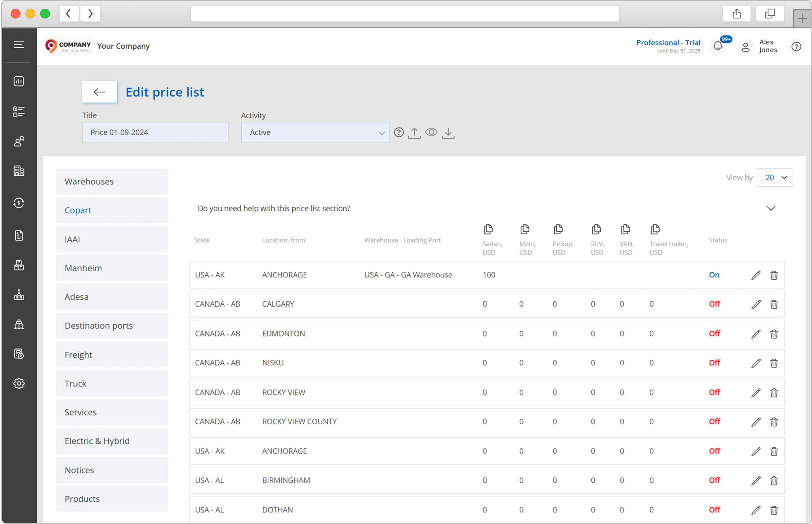Expand the price list help section
This screenshot has width=812, height=524.
(771, 208)
